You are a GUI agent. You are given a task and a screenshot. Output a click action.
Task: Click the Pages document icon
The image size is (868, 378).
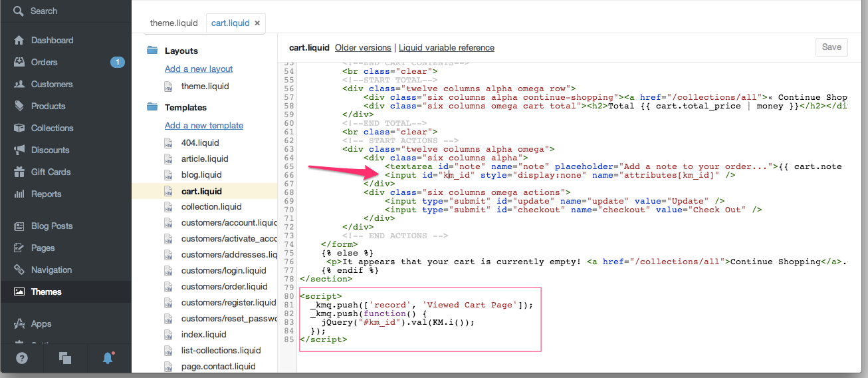tap(19, 248)
